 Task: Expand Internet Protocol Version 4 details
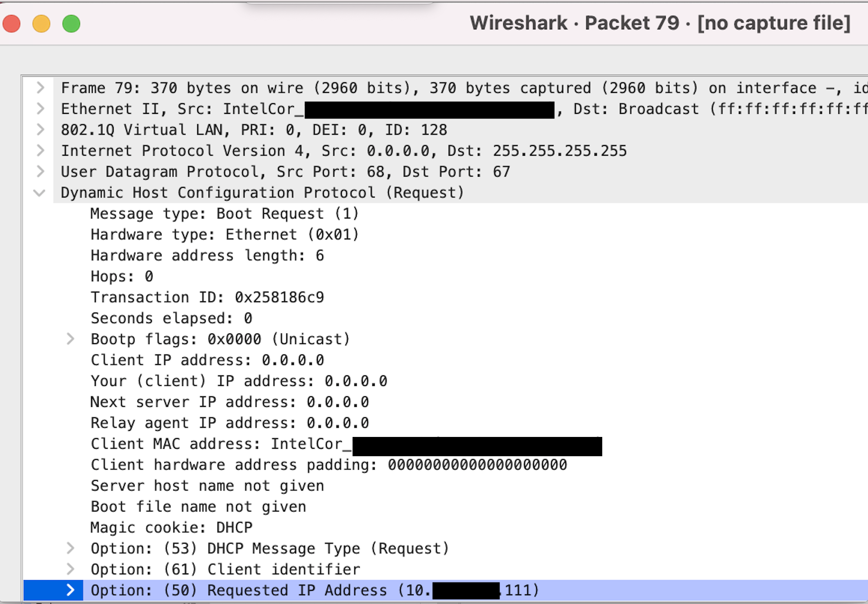tap(40, 150)
